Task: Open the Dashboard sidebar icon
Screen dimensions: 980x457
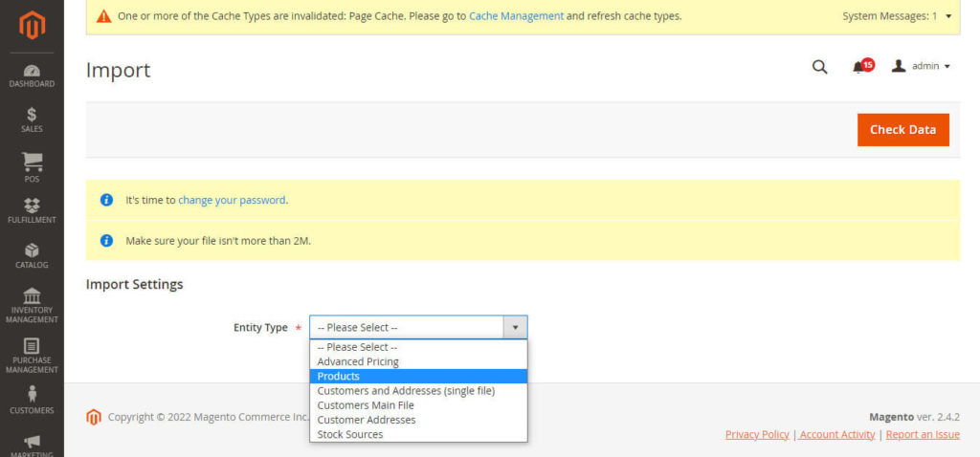Action: coord(32,76)
